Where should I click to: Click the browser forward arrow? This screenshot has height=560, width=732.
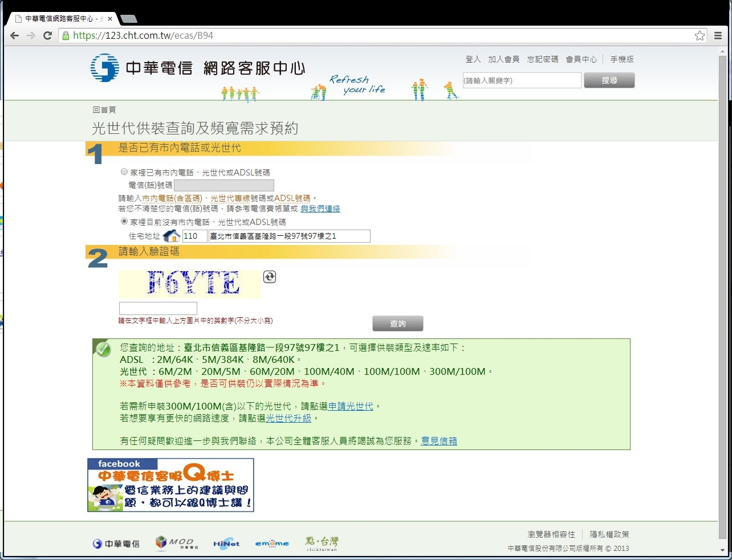coord(31,35)
